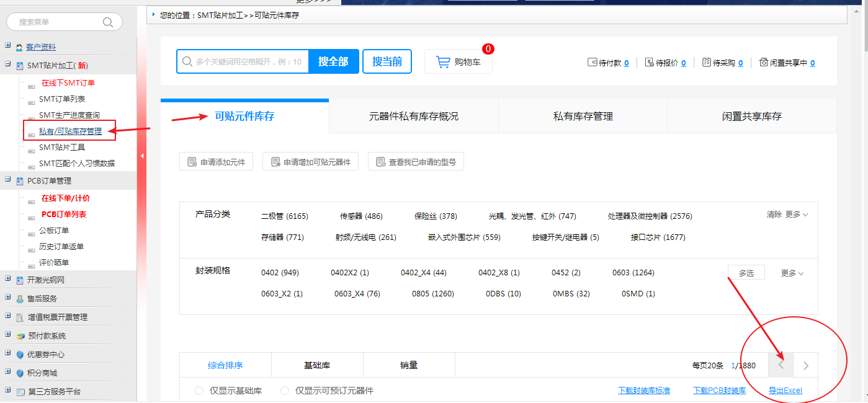Expand 更多 in the 封装规格 row
This screenshot has width=868, height=403.
tap(792, 273)
